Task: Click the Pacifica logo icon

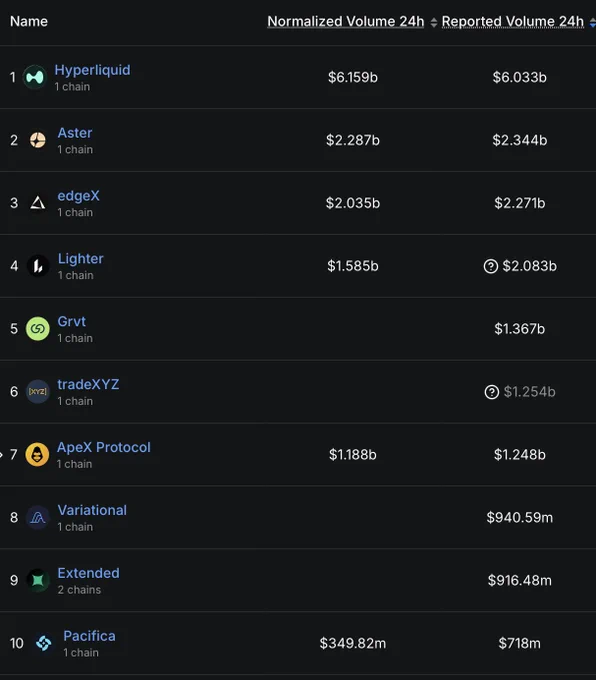Action: coord(43,643)
